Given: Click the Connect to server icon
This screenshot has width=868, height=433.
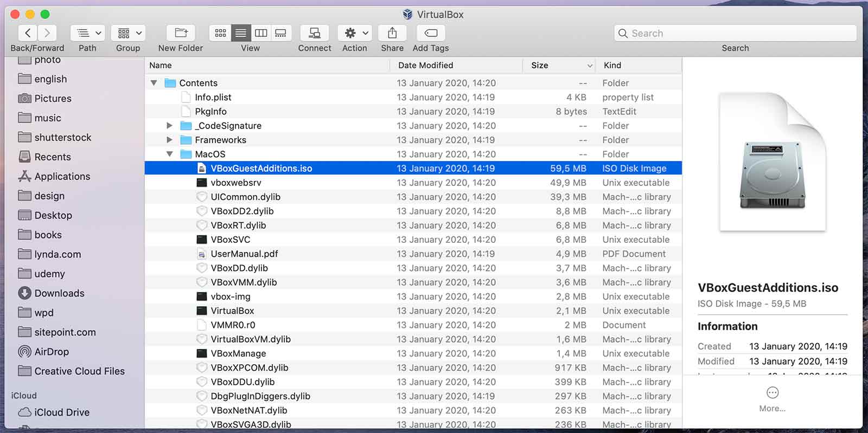Looking at the screenshot, I should pyautogui.click(x=315, y=33).
